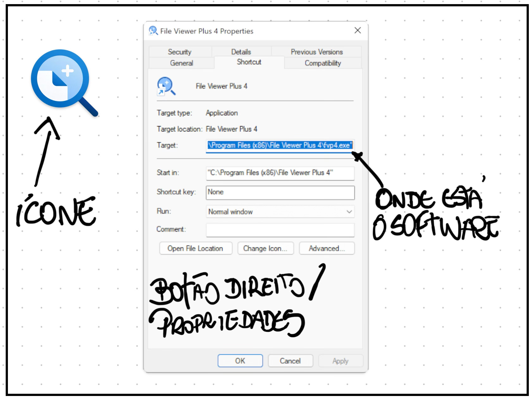Viewport: 532px width, 402px height.
Task: Go to the Previous Versions tab
Action: pos(316,52)
